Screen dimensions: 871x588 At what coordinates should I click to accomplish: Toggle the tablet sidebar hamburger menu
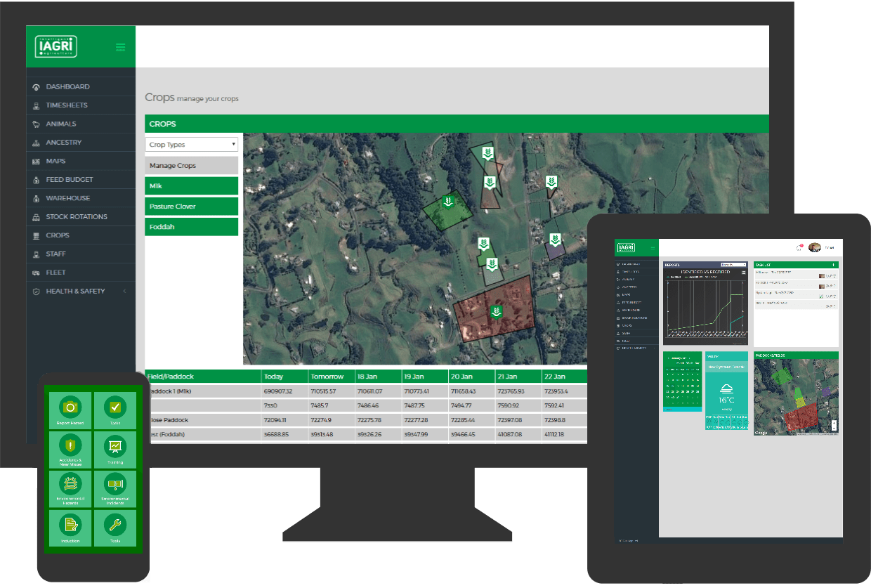pyautogui.click(x=653, y=248)
